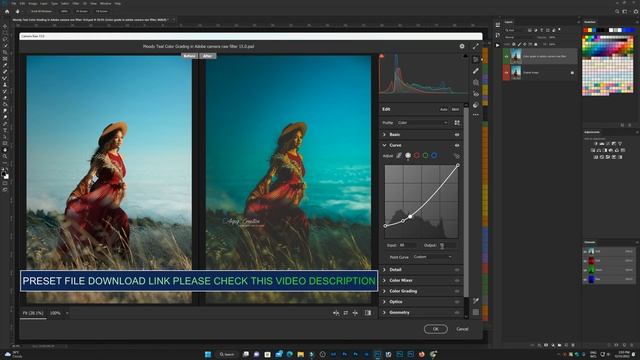Click the OK button
This screenshot has height=360, width=640.
coord(436,329)
